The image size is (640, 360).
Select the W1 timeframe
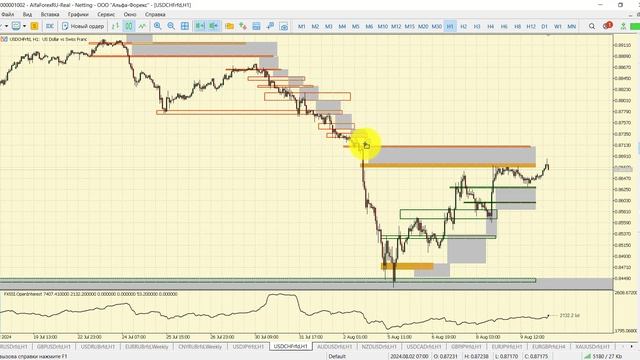558,26
